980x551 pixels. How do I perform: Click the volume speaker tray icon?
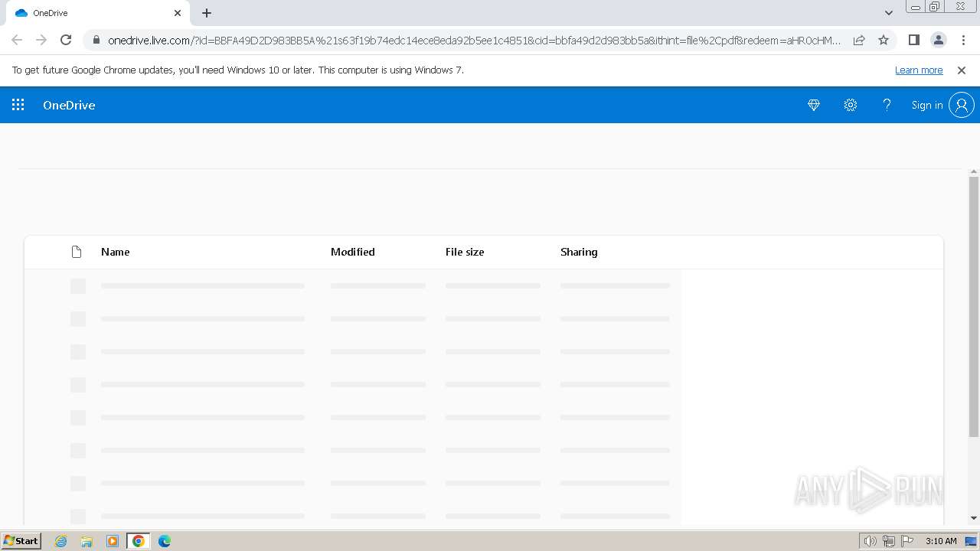point(871,541)
